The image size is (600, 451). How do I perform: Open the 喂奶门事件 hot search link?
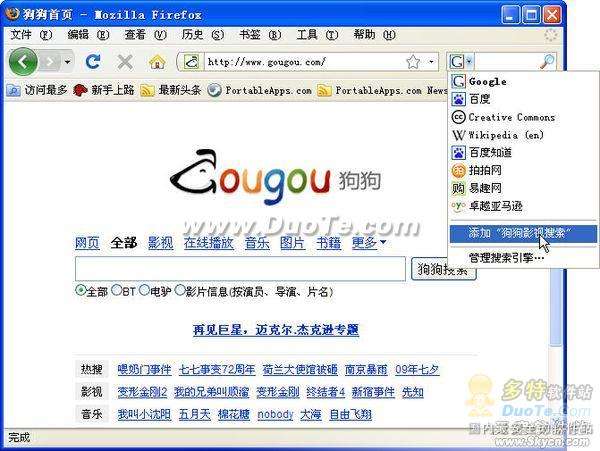click(x=144, y=370)
